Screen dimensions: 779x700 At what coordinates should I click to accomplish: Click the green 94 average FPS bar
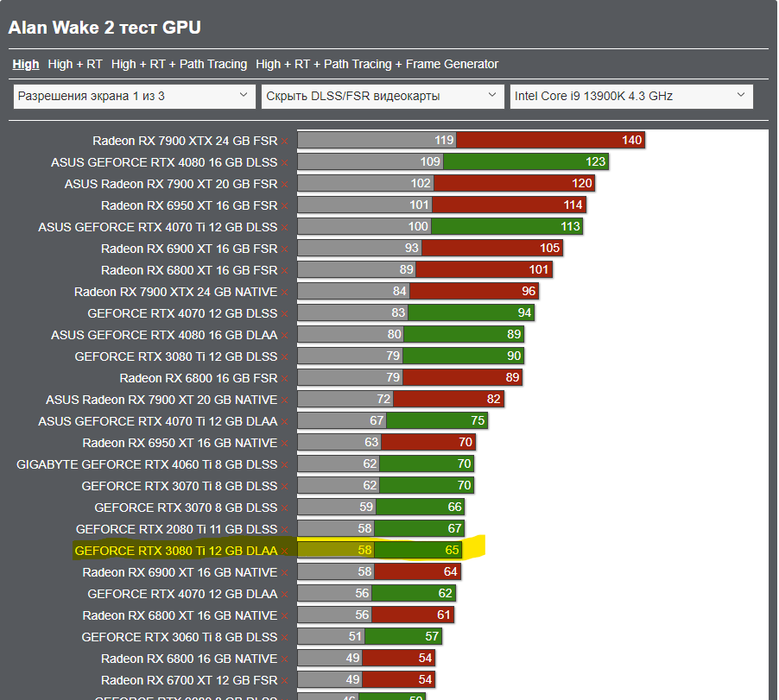click(x=471, y=312)
